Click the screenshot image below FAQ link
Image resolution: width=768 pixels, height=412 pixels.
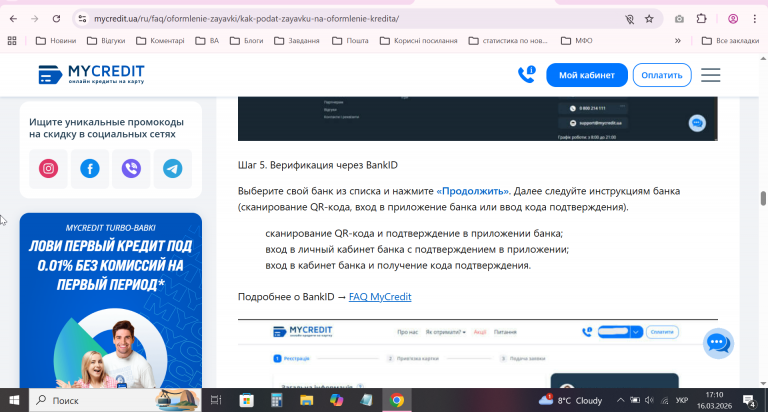tap(478, 354)
